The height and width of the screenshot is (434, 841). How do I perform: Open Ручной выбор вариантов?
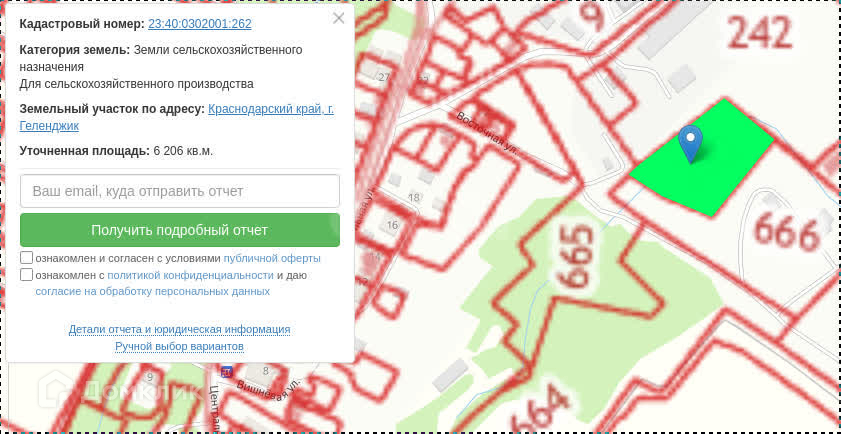[179, 346]
